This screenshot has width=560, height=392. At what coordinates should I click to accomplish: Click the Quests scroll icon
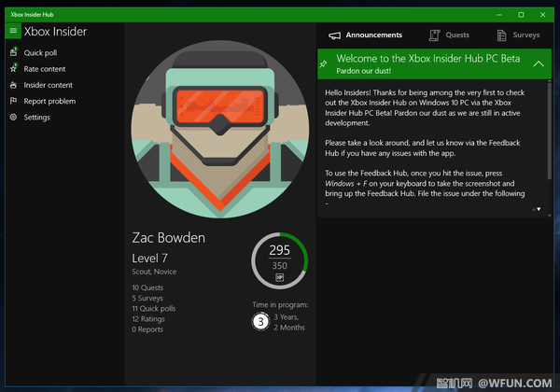pyautogui.click(x=434, y=35)
